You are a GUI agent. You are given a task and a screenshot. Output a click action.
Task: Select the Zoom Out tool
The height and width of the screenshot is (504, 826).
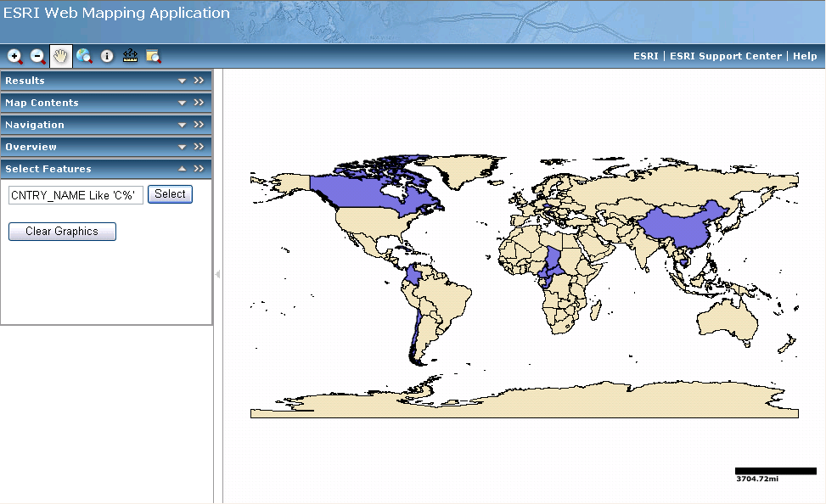(x=37, y=56)
